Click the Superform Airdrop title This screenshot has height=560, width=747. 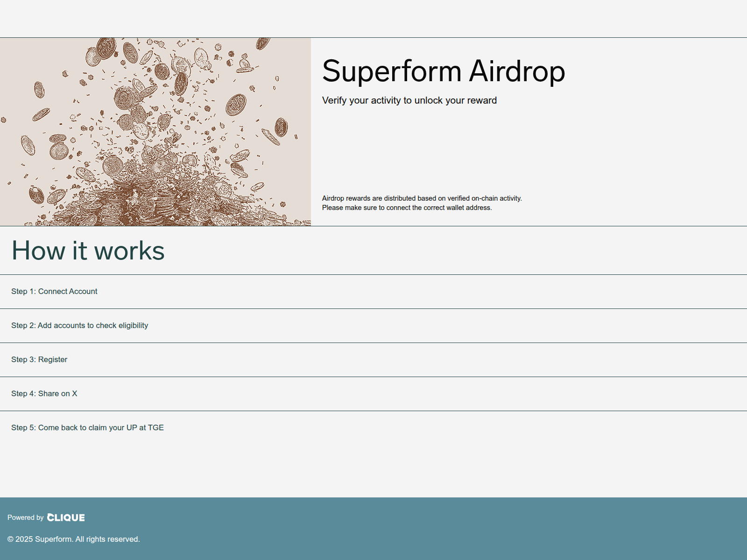point(444,71)
